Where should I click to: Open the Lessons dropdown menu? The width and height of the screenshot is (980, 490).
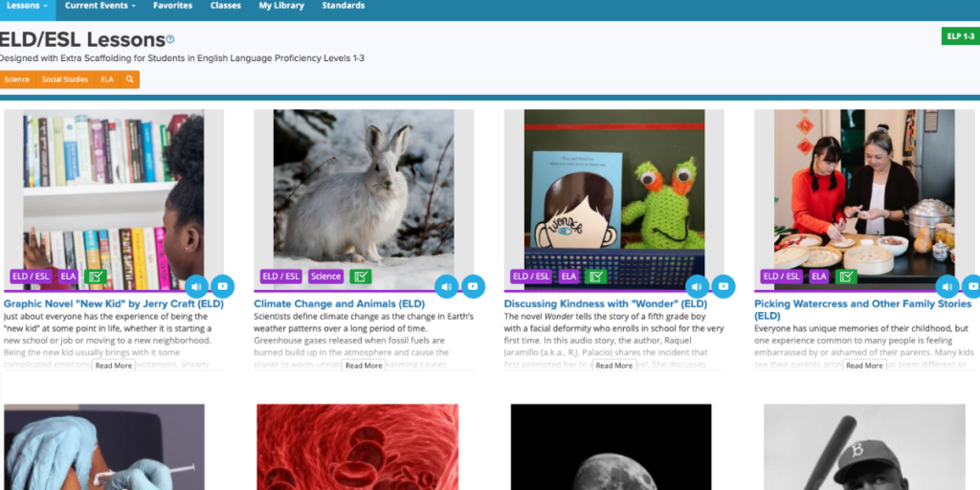27,7
